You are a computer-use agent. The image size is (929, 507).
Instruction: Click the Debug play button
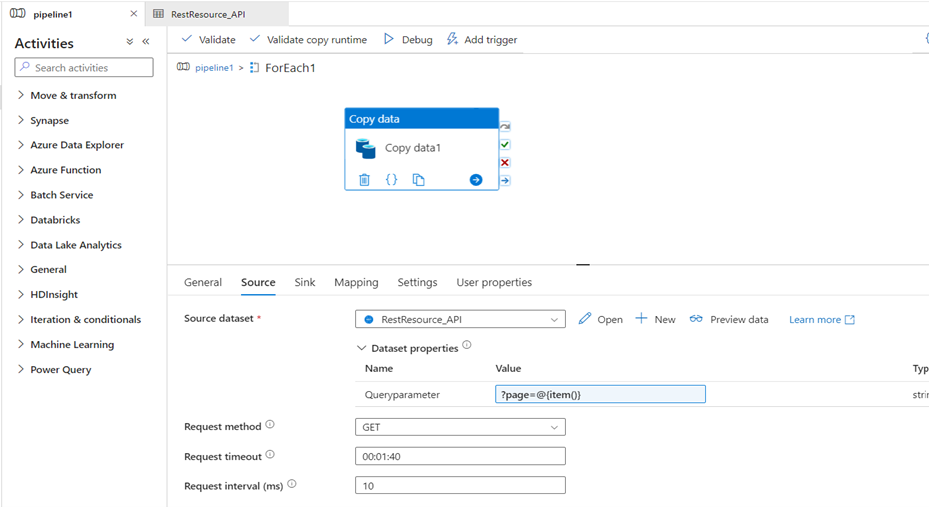pyautogui.click(x=408, y=40)
